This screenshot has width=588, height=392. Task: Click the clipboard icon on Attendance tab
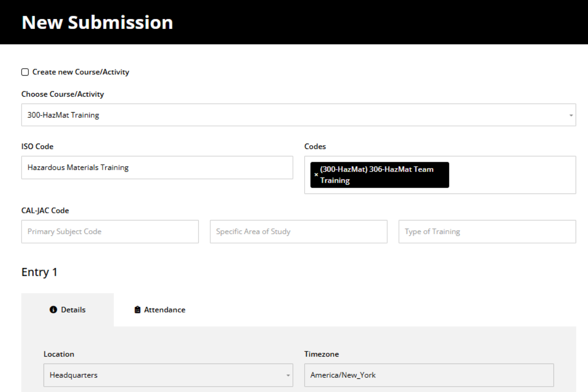(x=138, y=310)
